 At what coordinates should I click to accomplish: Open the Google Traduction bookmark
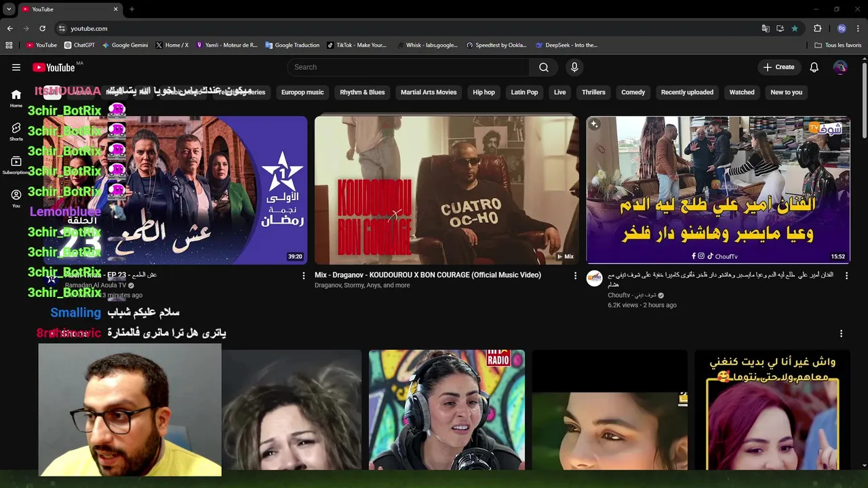click(292, 45)
